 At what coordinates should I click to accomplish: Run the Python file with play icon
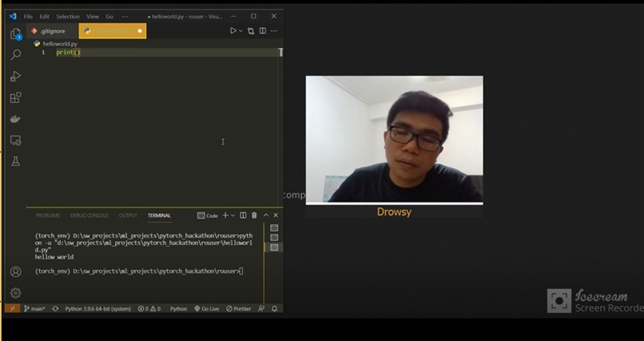(x=233, y=31)
